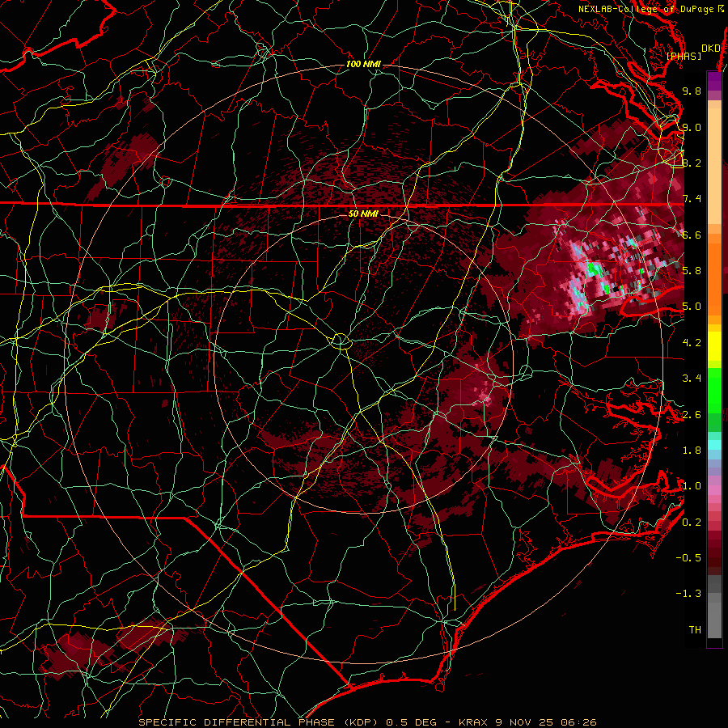This screenshot has height=728, width=728.
Task: Click the TH label at the scale bottom
Action: tap(695, 630)
